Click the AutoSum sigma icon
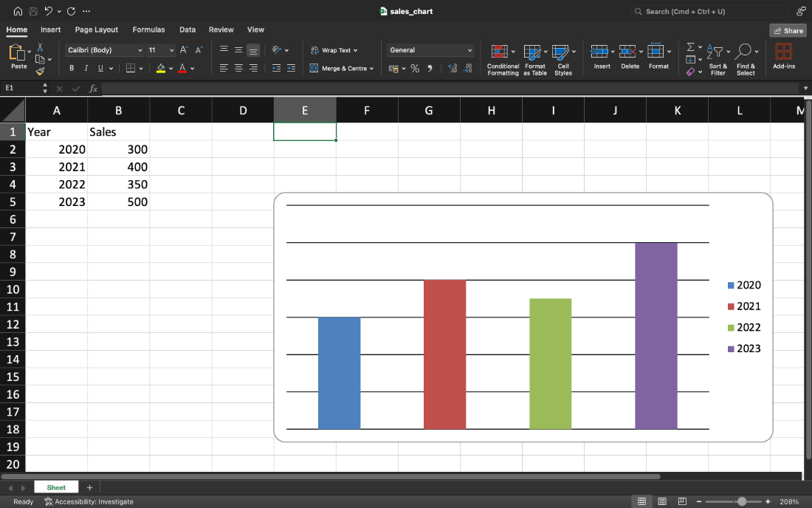 (690, 47)
